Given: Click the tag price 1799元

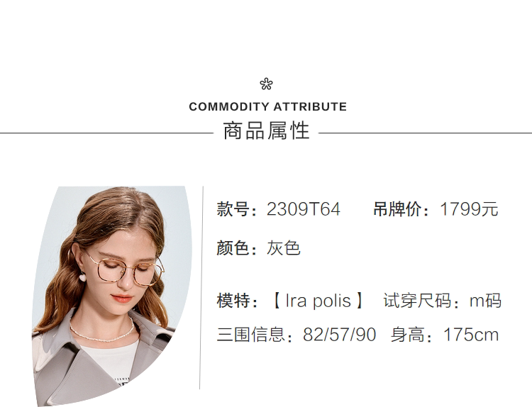Looking at the screenshot, I should coord(469,210).
